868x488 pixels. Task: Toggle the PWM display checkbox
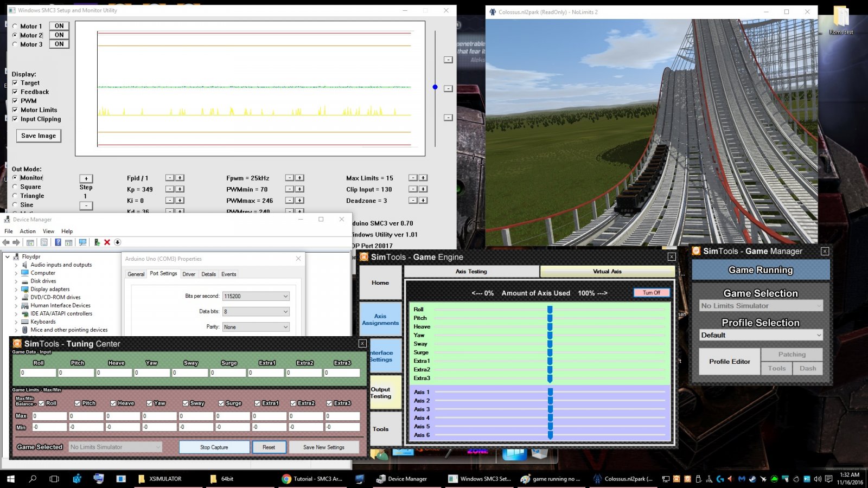pos(15,101)
